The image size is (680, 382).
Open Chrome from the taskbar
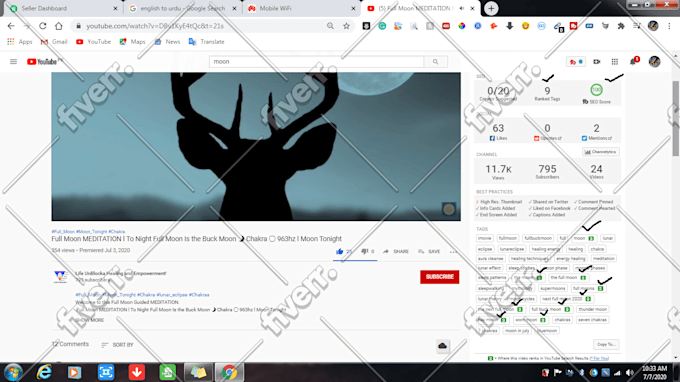229,372
